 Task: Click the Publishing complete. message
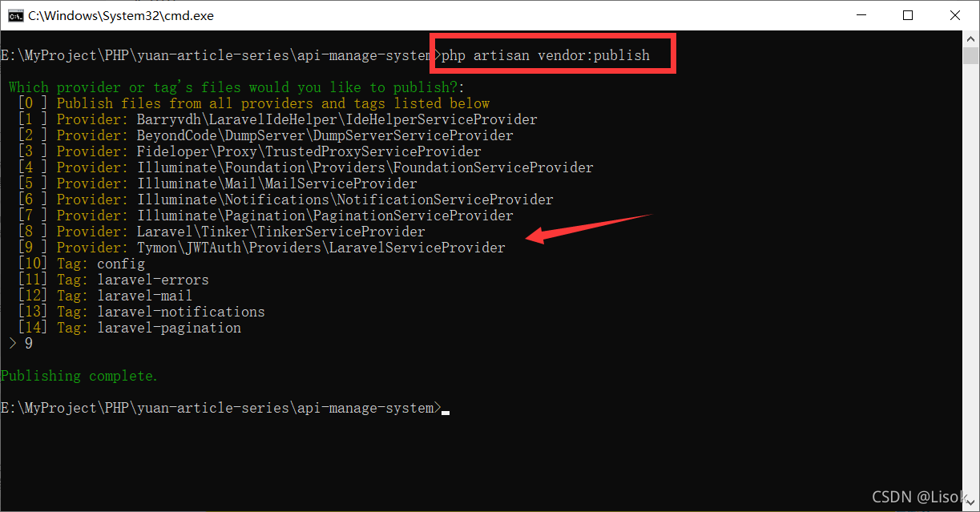(x=79, y=376)
